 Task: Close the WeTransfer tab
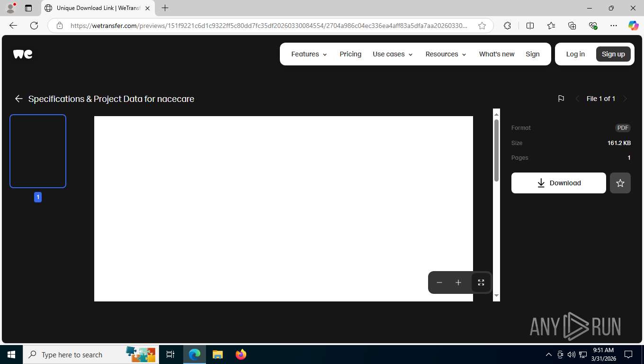point(147,8)
